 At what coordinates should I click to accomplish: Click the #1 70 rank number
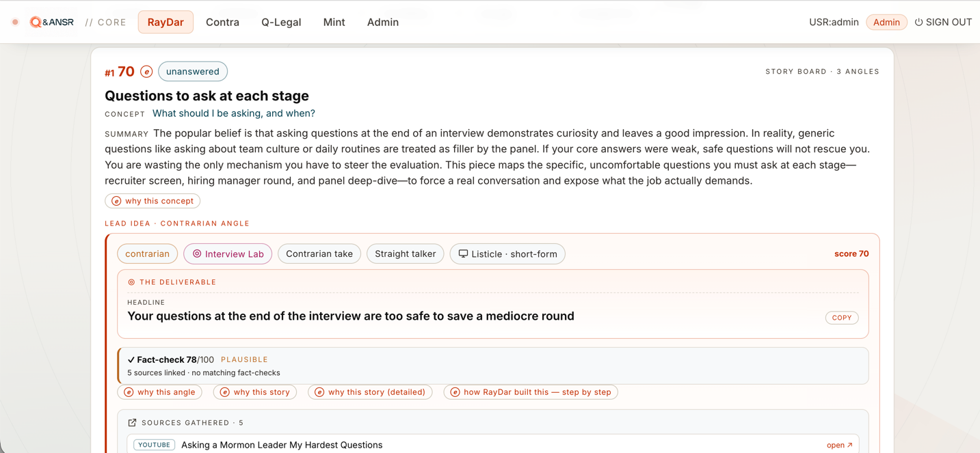click(120, 72)
